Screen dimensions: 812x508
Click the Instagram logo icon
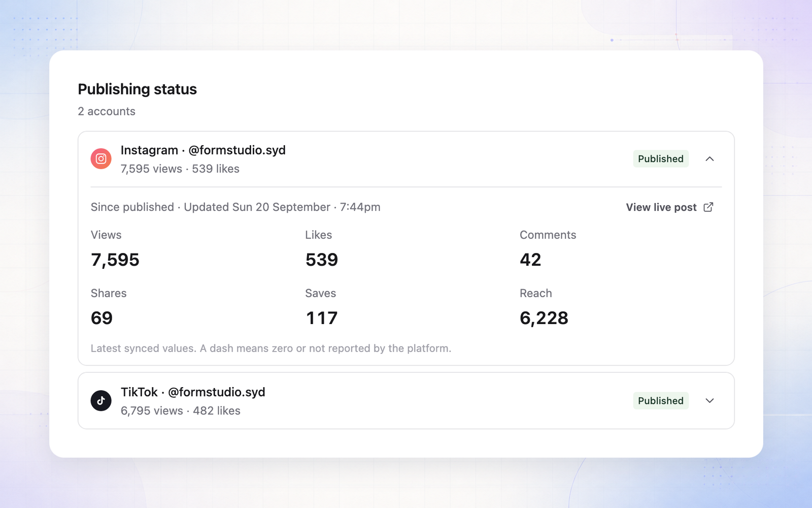[x=101, y=159]
